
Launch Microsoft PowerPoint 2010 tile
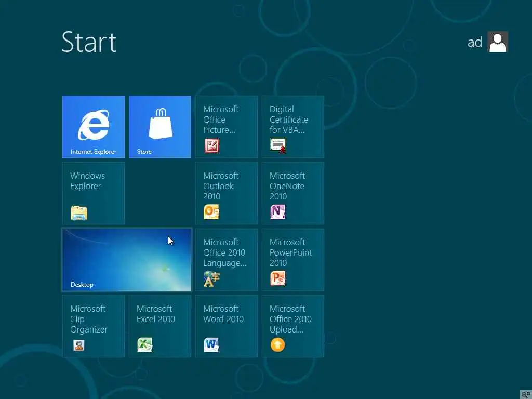pyautogui.click(x=293, y=260)
